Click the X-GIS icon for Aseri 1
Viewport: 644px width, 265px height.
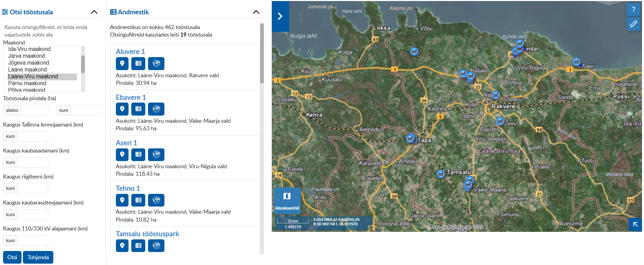(156, 155)
